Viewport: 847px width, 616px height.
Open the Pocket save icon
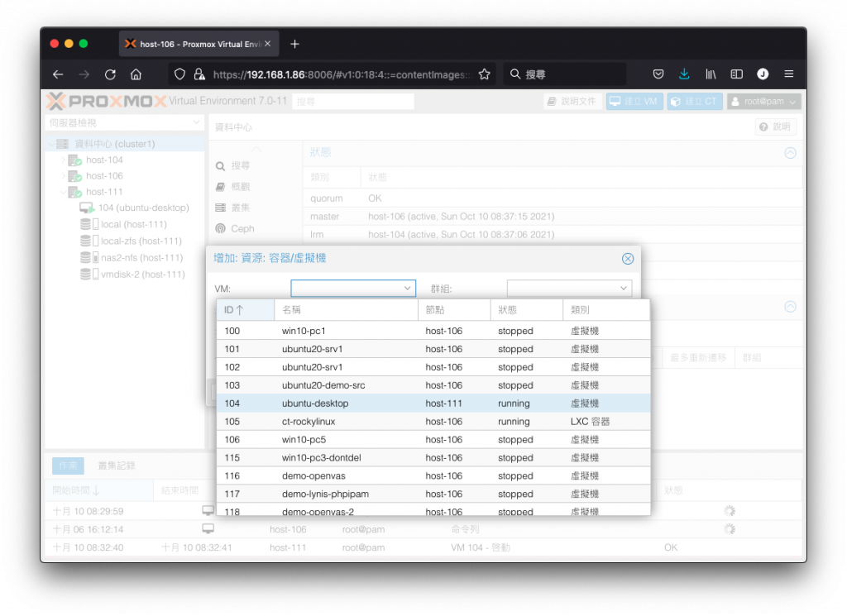point(658,74)
